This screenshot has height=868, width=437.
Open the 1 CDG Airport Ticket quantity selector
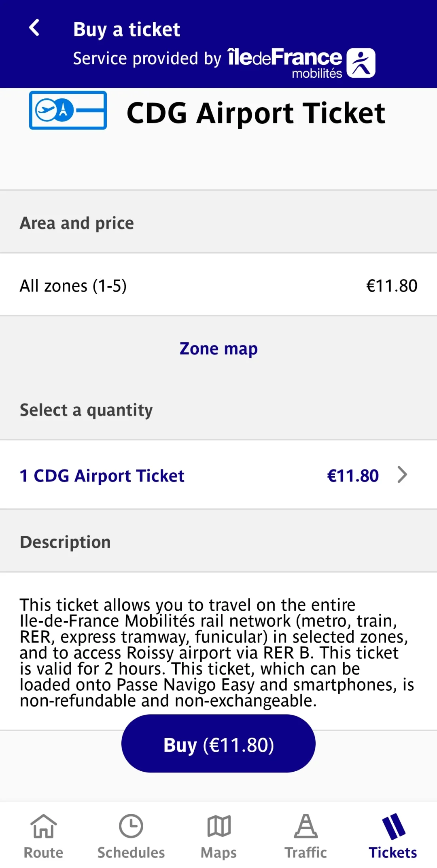[102, 475]
